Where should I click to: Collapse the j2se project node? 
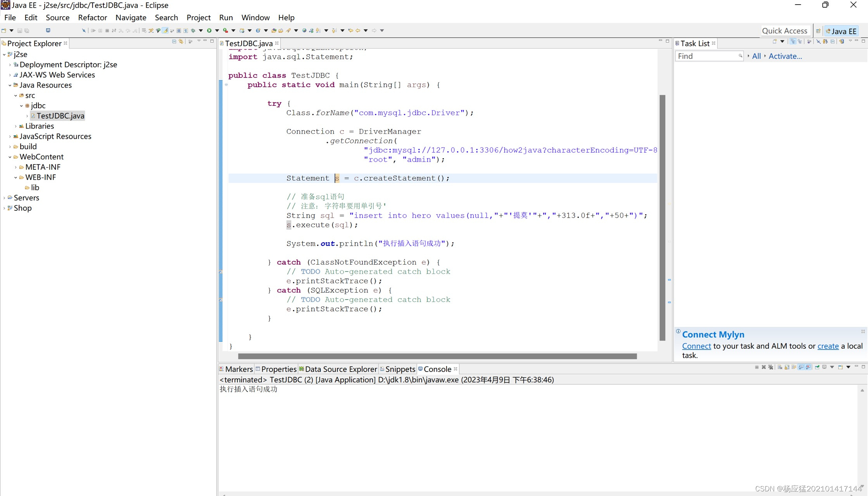(4, 55)
